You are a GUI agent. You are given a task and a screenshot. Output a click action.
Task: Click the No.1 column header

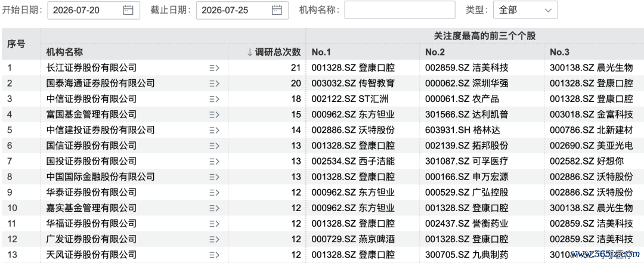321,52
